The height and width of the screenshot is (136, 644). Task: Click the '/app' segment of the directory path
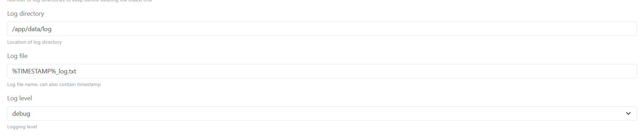19,29
